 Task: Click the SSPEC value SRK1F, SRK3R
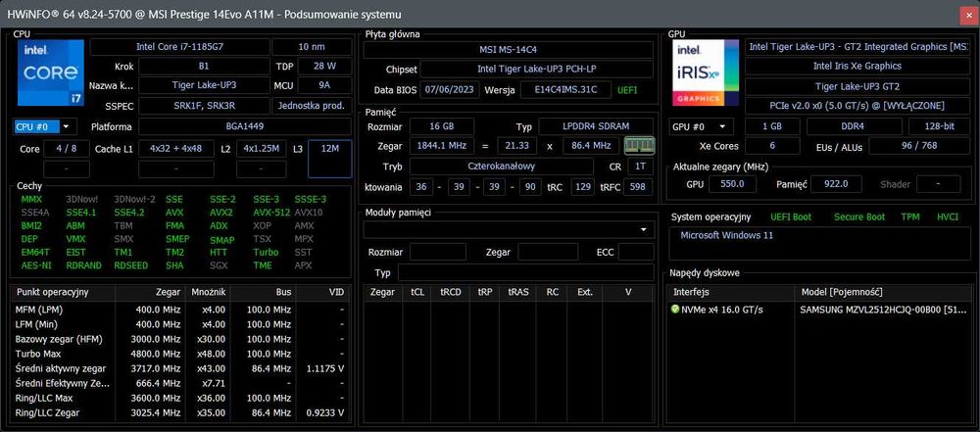pyautogui.click(x=204, y=106)
